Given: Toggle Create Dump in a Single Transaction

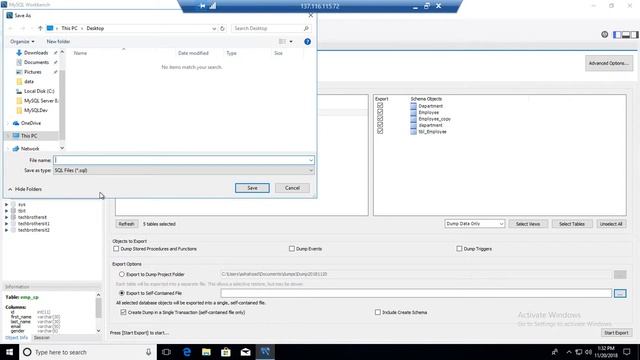Looking at the screenshot, I should tap(123, 312).
